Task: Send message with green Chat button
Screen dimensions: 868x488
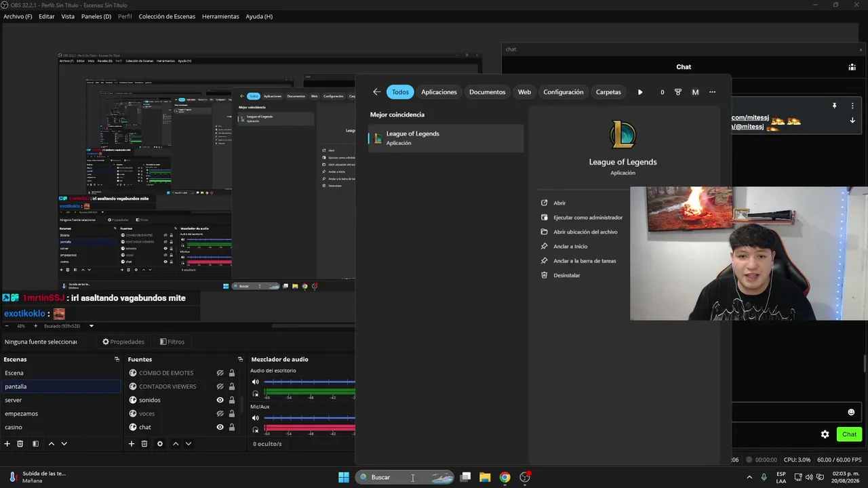Action: click(849, 434)
